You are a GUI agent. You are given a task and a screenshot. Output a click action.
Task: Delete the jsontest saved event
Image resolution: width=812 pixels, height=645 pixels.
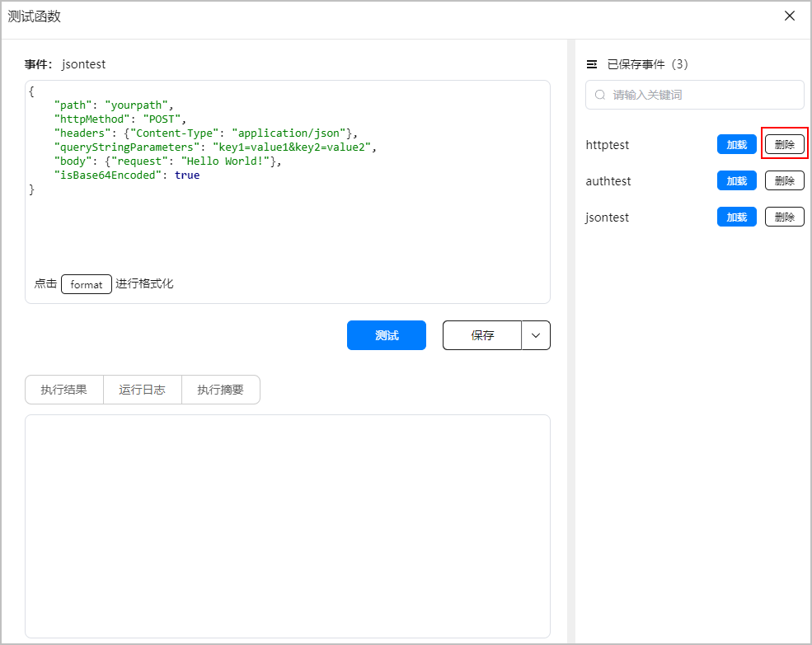pos(784,217)
